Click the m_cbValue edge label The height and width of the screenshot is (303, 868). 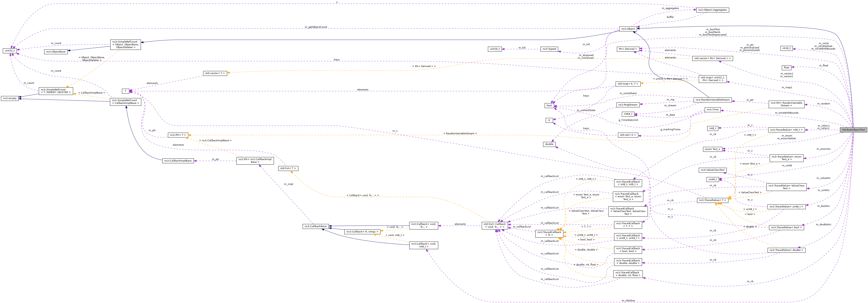coord(628,301)
